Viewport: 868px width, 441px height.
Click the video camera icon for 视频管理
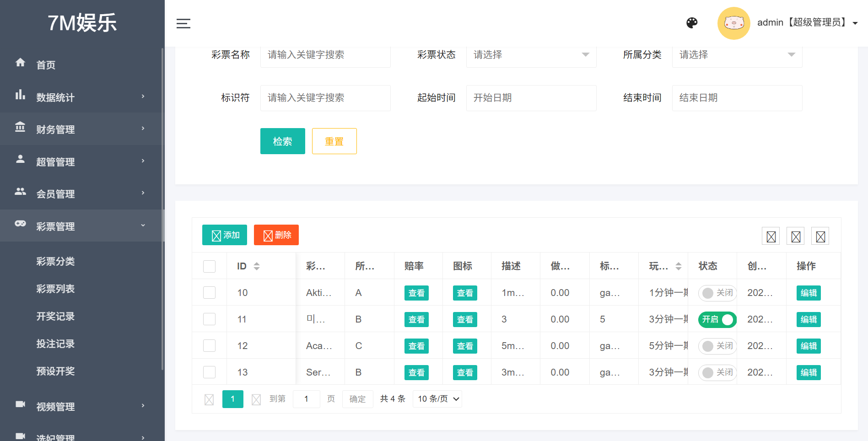(x=20, y=404)
